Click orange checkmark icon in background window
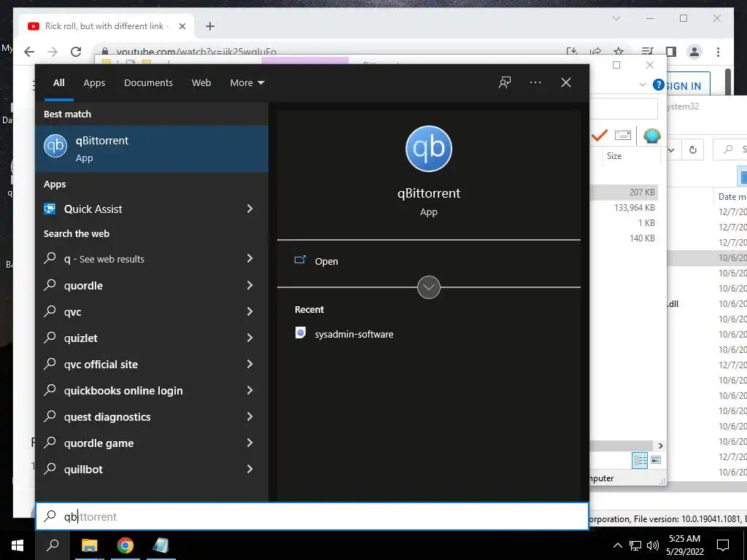747x560 pixels. (600, 135)
